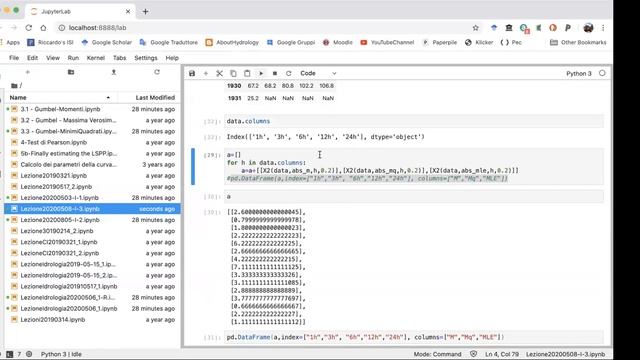The width and height of the screenshot is (640, 360).
Task: Click the input cell containing only 'a'
Action: click(414, 197)
